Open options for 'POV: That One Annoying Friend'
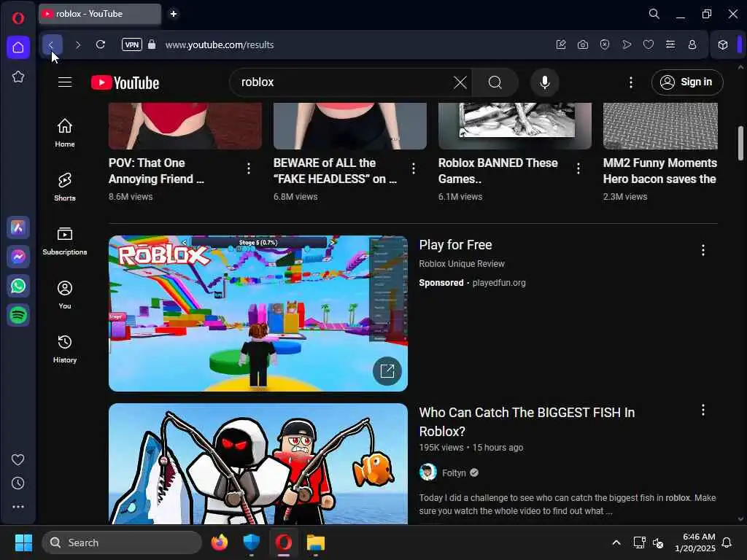This screenshot has width=747, height=560. pos(249,168)
